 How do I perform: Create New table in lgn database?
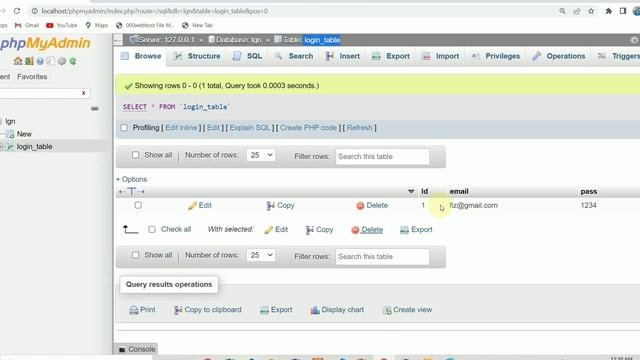pyautogui.click(x=24, y=134)
